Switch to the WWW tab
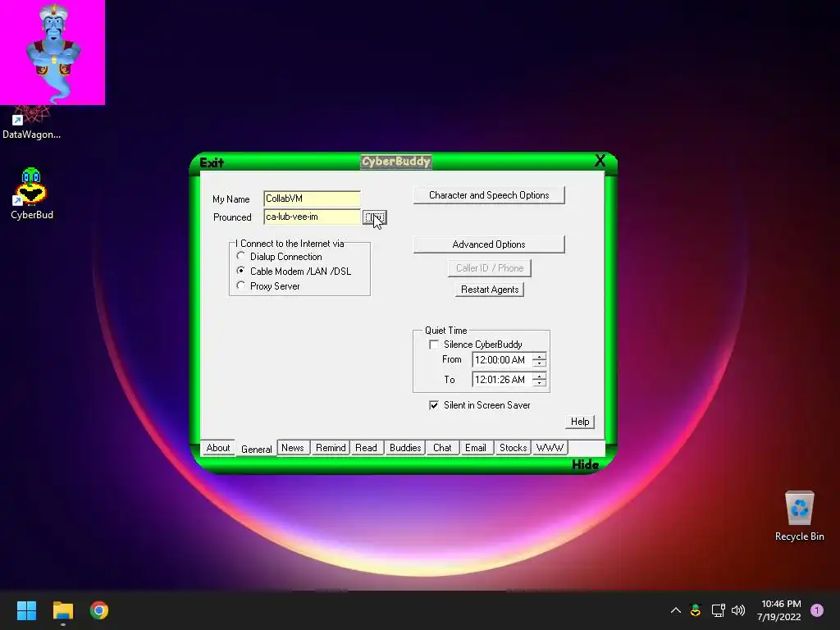The image size is (840, 630). 550,448
